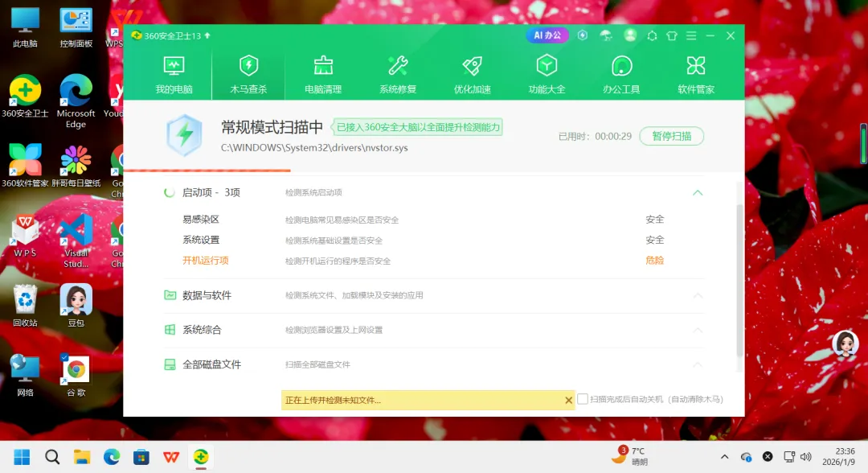Click the scan list vertical scrollbar
868x473 pixels.
[739, 280]
